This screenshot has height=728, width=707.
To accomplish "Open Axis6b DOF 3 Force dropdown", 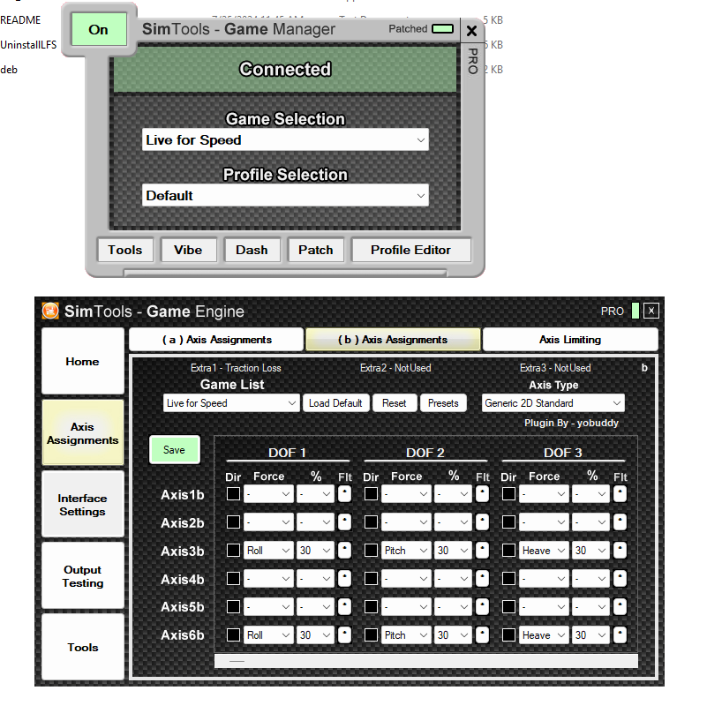I will pyautogui.click(x=544, y=634).
